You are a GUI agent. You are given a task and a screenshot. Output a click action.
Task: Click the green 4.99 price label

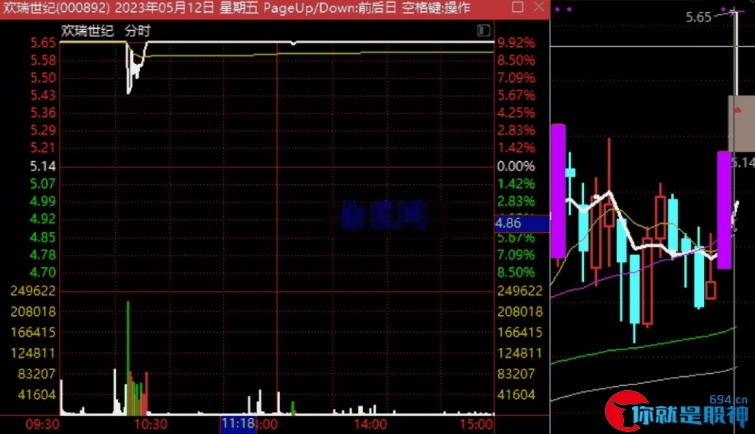[43, 201]
